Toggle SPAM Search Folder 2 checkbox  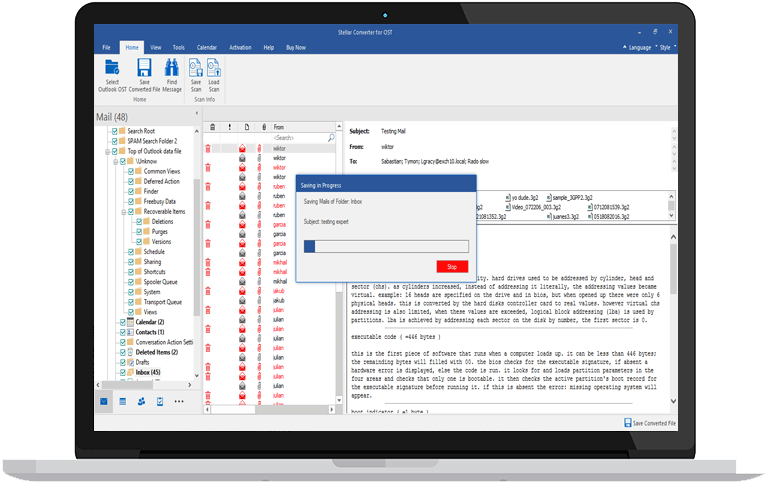point(115,141)
